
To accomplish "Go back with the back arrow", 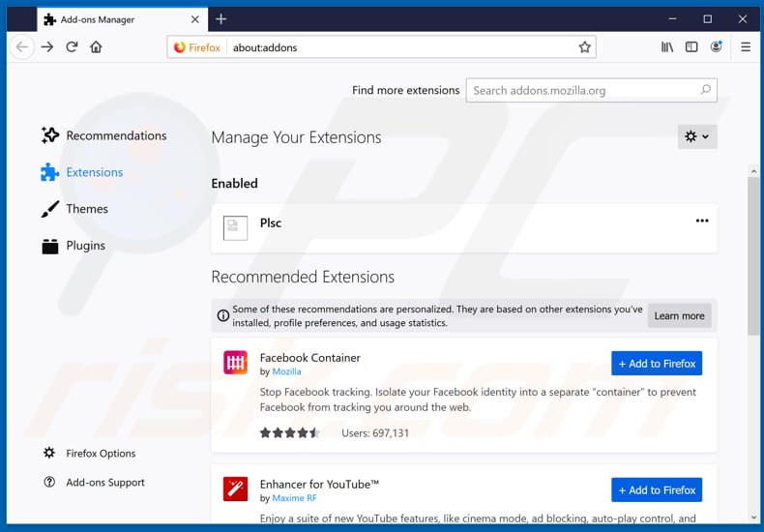I will (21, 47).
